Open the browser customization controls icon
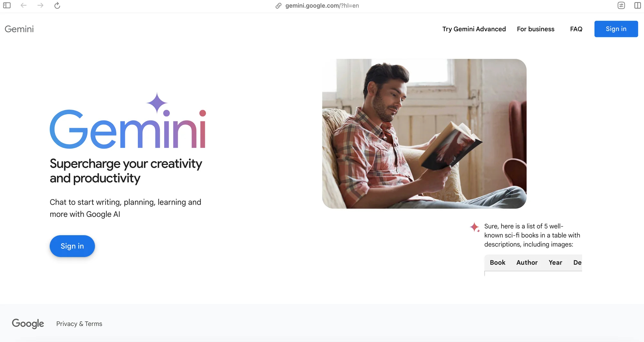644x342 pixels. pyautogui.click(x=621, y=5)
